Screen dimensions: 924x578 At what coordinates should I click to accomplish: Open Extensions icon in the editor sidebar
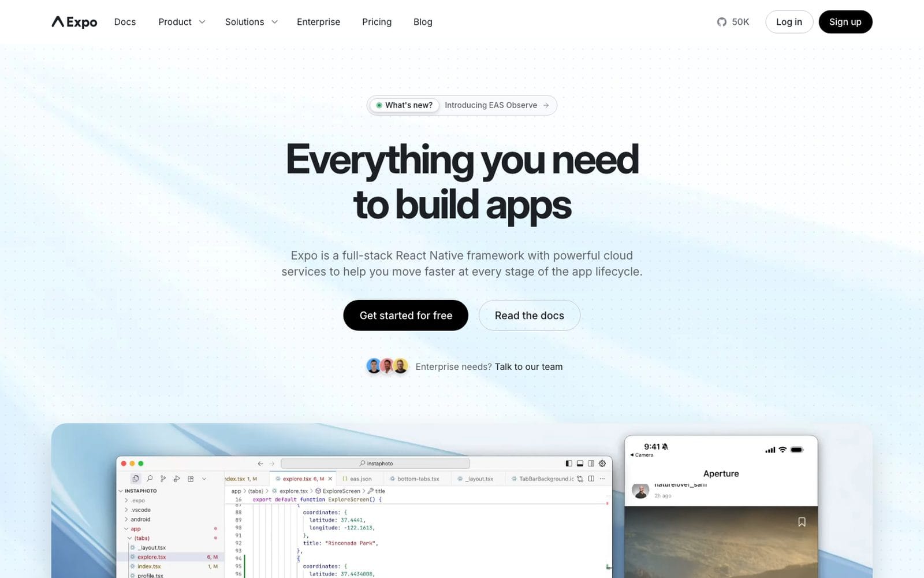click(x=191, y=479)
